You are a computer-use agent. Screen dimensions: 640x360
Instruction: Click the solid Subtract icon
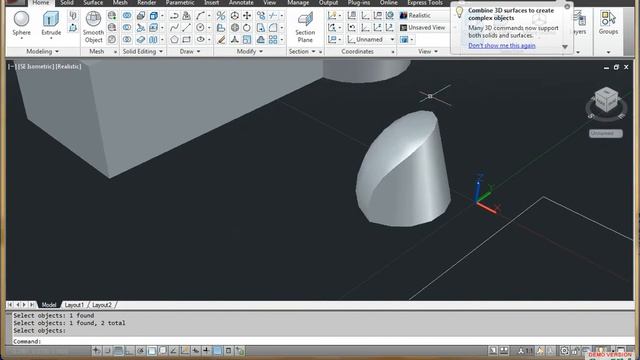click(x=127, y=27)
